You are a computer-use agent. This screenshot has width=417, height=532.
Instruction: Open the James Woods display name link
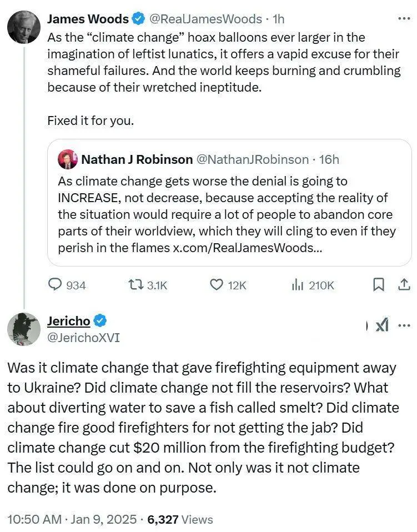[88, 19]
